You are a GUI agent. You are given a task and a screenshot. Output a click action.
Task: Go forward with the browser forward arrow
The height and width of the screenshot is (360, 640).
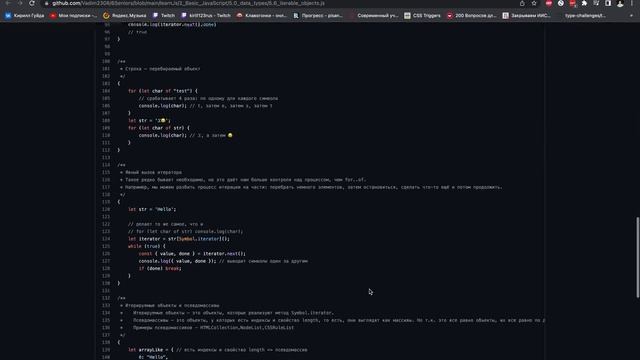tap(20, 3)
